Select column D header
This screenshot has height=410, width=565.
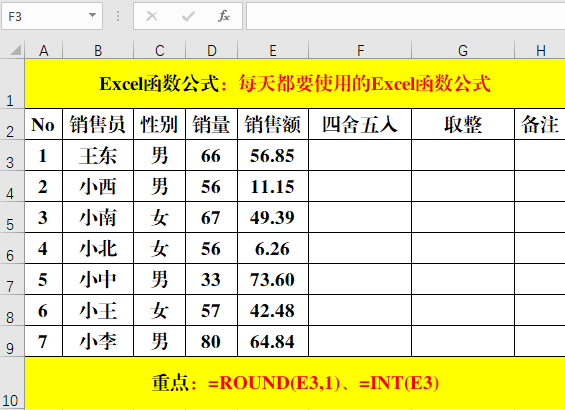click(212, 50)
